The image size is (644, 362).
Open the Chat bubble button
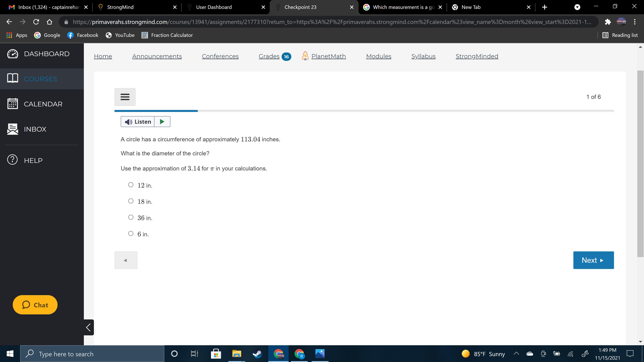pos(35,305)
